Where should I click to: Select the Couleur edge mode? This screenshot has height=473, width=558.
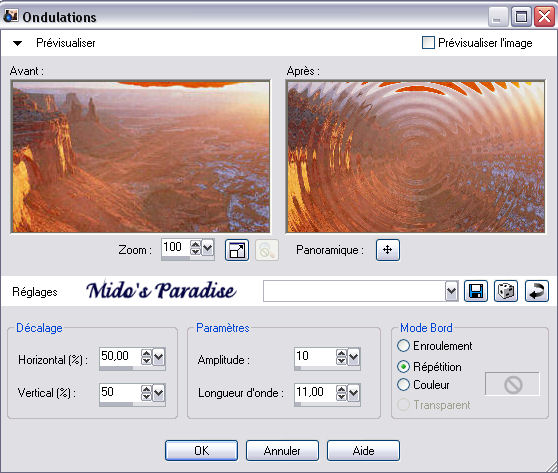click(x=403, y=384)
